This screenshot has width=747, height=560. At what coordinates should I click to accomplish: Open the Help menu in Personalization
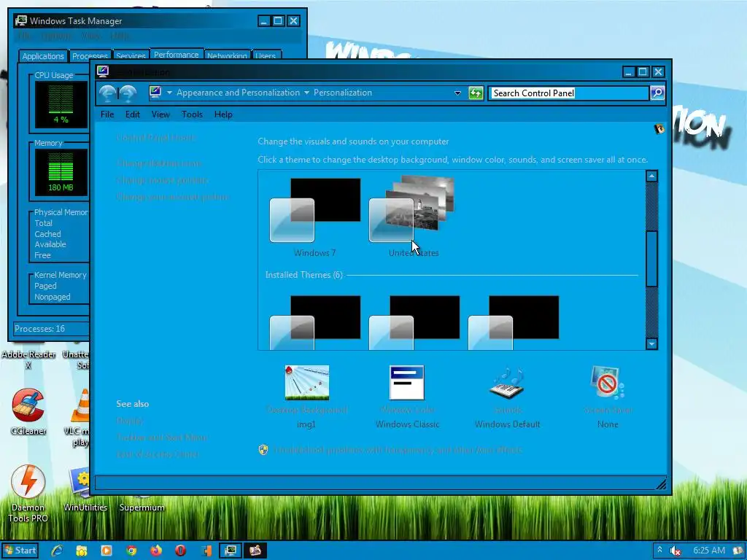tap(223, 114)
